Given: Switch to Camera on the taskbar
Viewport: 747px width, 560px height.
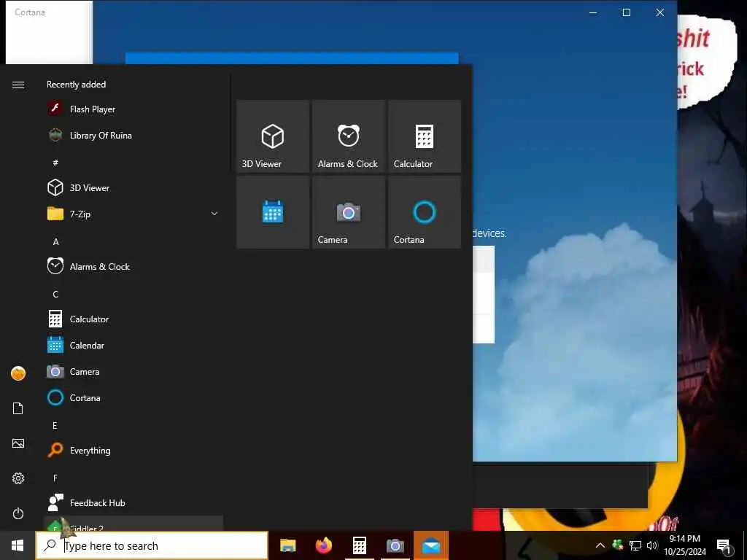Looking at the screenshot, I should pyautogui.click(x=395, y=545).
